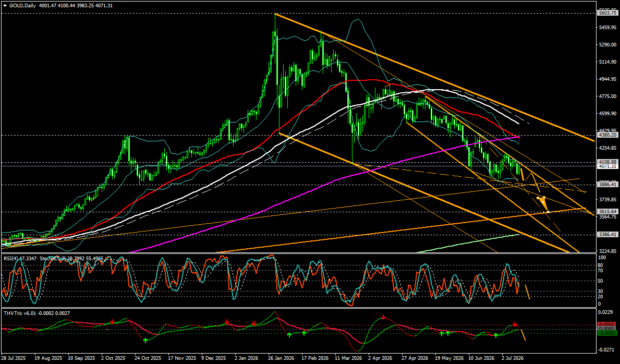Screen dimensions: 620x364
Task: Click the RSI scale value 50
Action: click(x=601, y=281)
